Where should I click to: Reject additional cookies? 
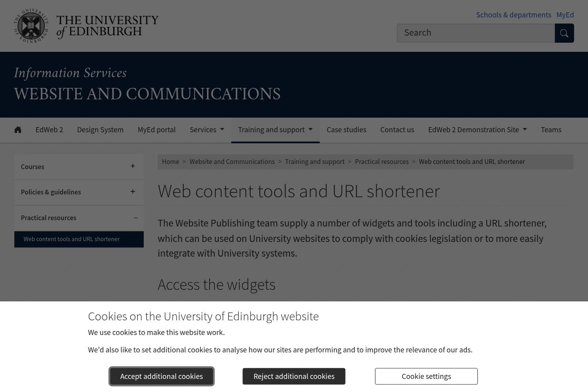click(x=294, y=376)
